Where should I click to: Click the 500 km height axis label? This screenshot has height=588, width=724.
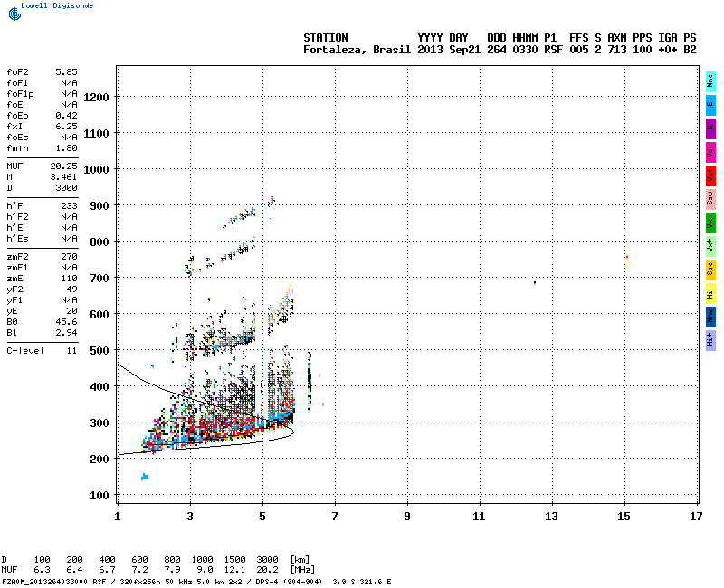(100, 351)
